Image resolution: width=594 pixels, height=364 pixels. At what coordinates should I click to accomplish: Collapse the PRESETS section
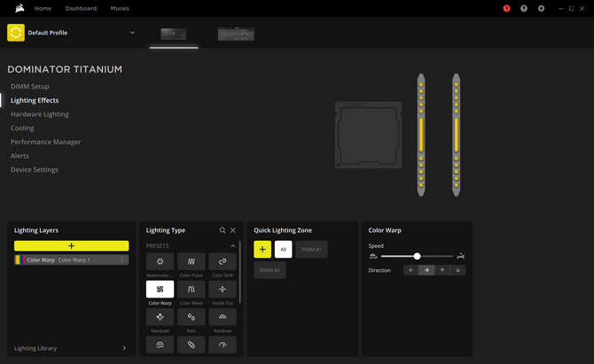(232, 246)
